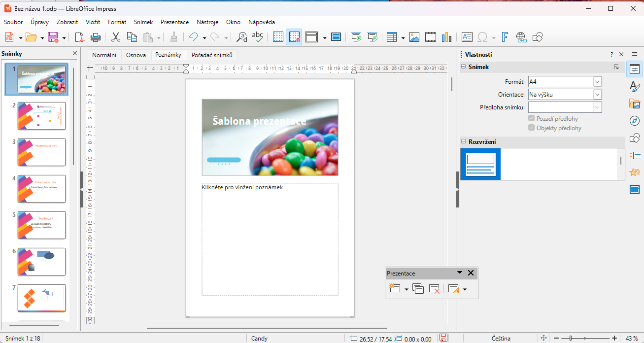
Task: Click the New presentation icon
Action: (9, 37)
